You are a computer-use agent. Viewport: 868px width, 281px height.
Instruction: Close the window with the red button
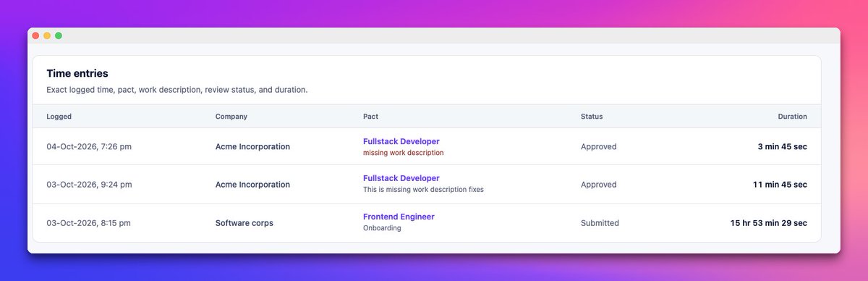click(35, 35)
